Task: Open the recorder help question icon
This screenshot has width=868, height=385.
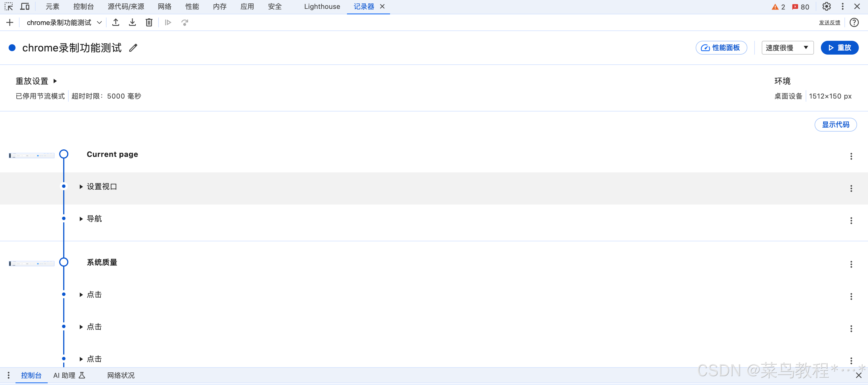Action: pyautogui.click(x=854, y=23)
